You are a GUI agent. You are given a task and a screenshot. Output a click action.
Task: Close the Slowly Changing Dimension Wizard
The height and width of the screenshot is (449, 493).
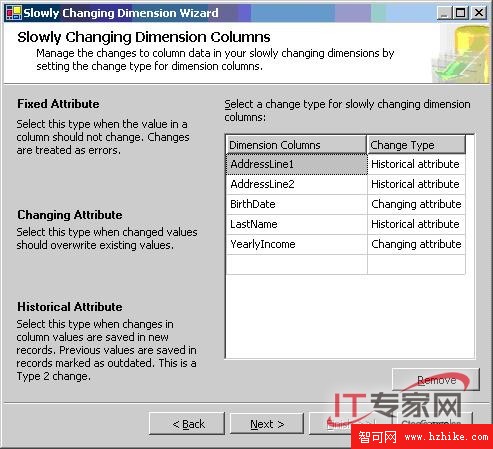click(479, 13)
